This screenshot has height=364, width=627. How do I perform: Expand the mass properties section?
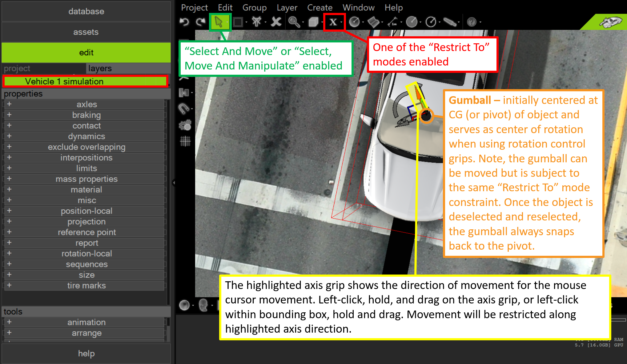point(9,179)
